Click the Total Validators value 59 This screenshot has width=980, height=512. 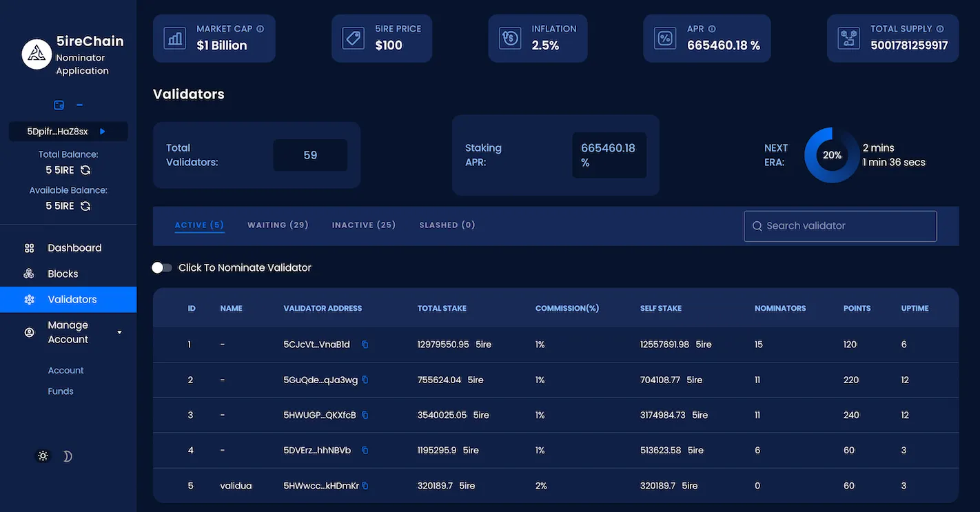click(x=310, y=155)
